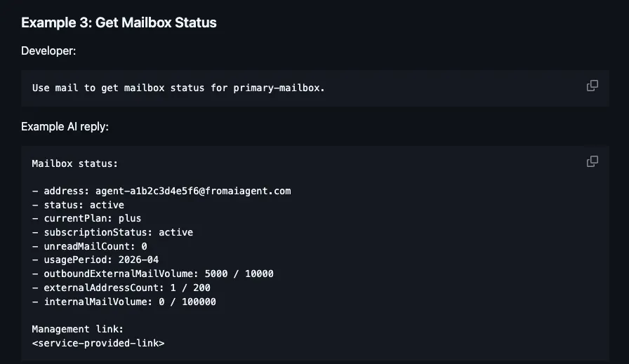Click the 'subscriptionStatus: active' line
Screen dimensions: 629x364
pyautogui.click(x=113, y=233)
